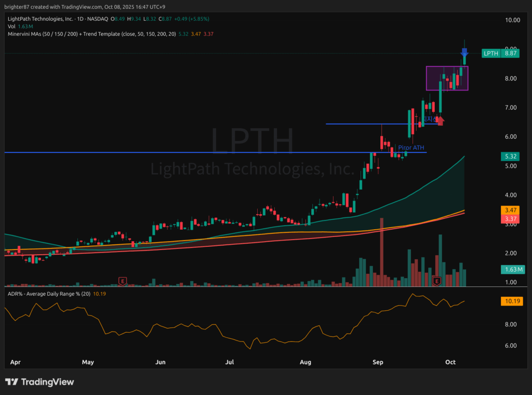Click the Jul label on time axis
This screenshot has height=395, width=532.
[x=230, y=362]
